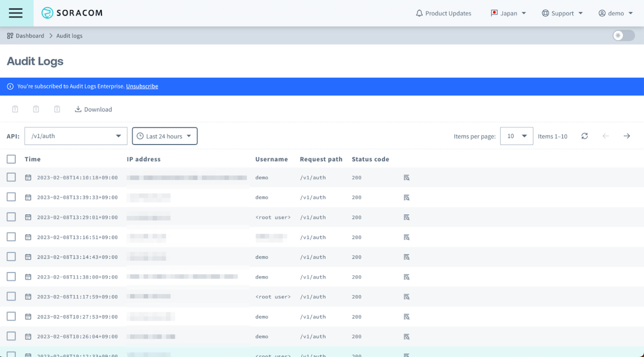Open the Support menu
Viewport: 644px width, 357px height.
click(x=562, y=13)
